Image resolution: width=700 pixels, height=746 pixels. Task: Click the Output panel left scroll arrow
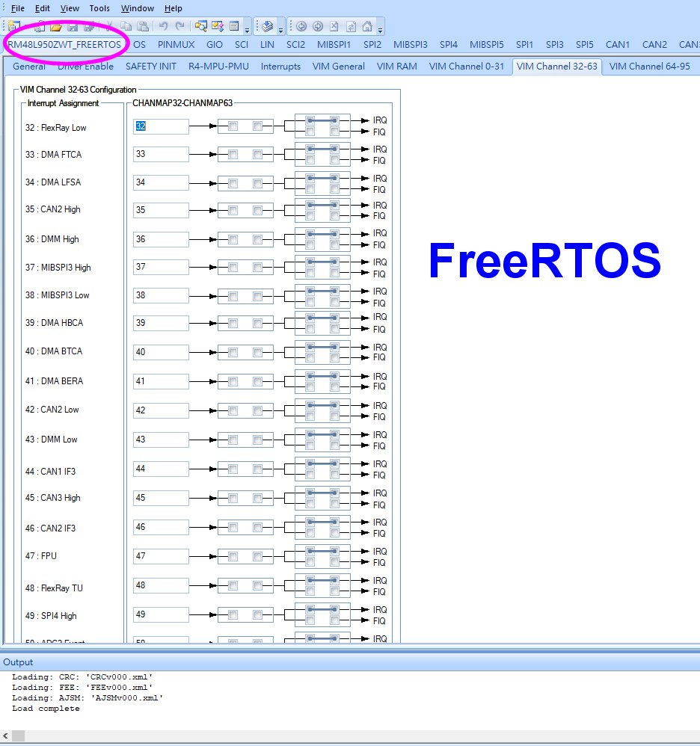[x=5, y=736]
